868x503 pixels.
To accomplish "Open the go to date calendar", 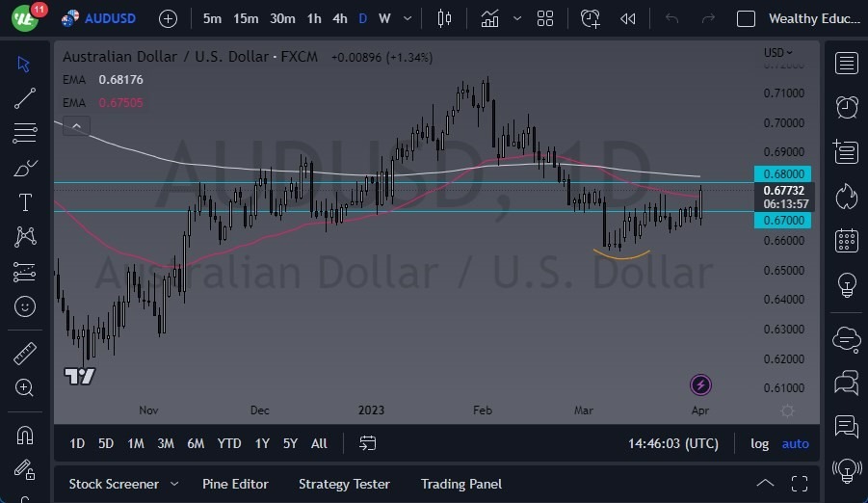I will [x=368, y=443].
